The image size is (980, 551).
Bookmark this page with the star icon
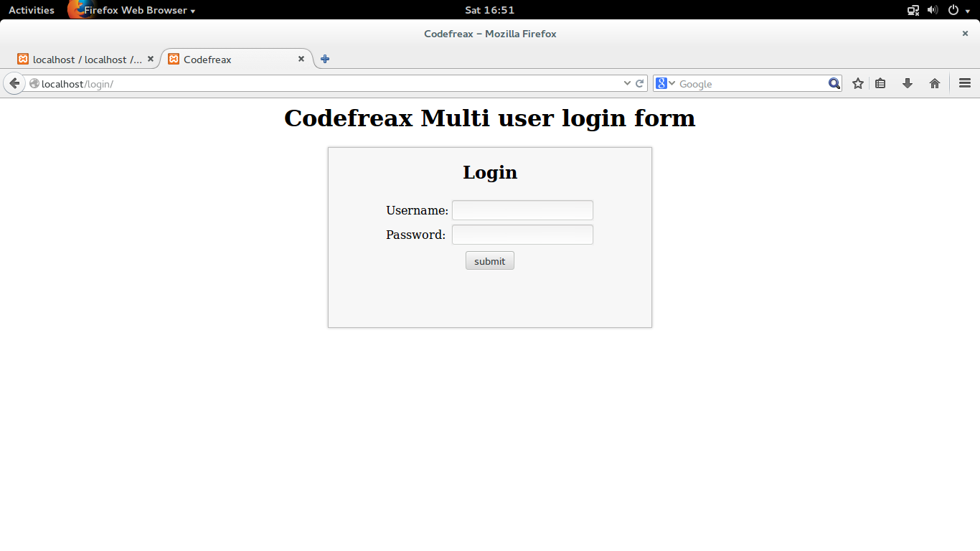click(x=858, y=83)
